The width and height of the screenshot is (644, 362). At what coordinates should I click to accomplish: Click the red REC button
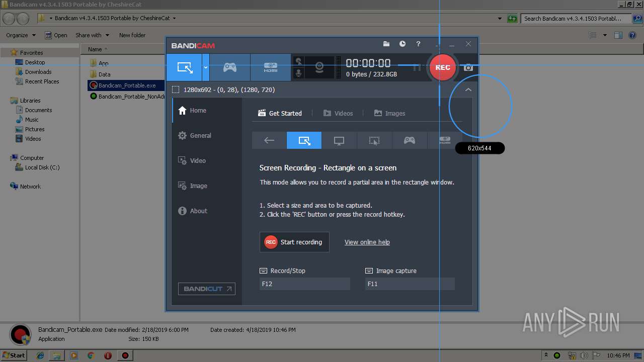tap(443, 67)
